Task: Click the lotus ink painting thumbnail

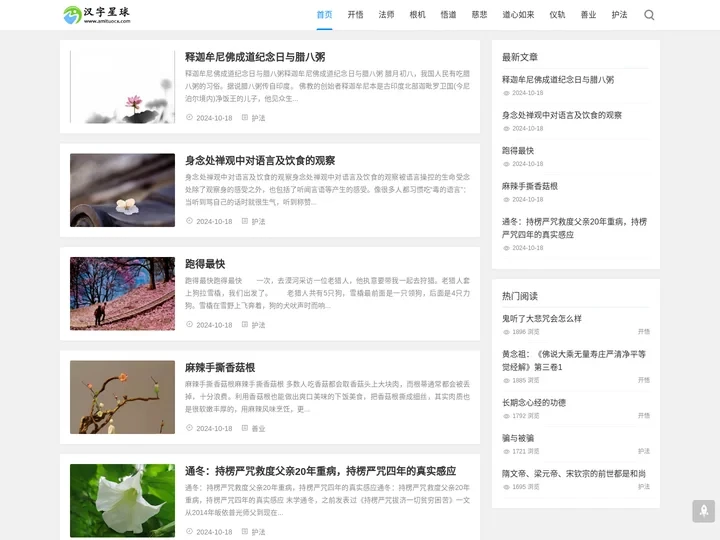Action: pos(122,87)
